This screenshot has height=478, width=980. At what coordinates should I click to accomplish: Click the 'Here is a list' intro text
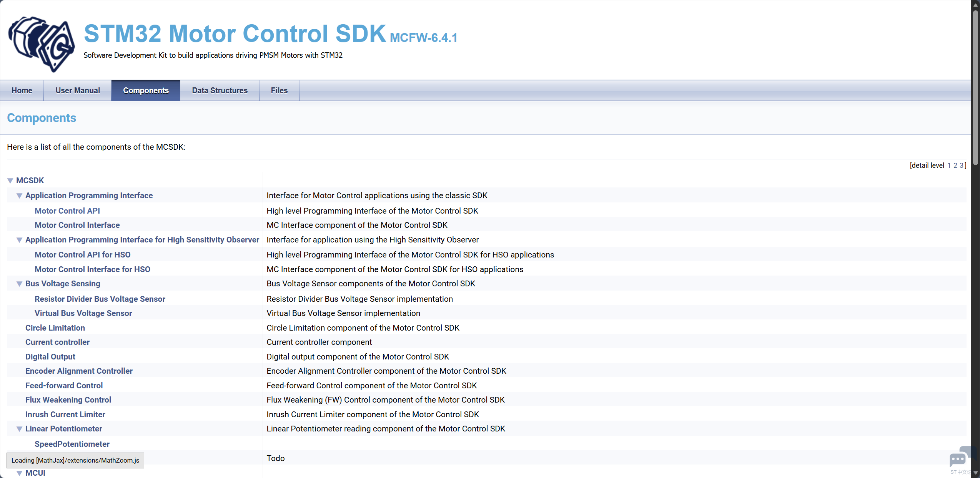(96, 147)
